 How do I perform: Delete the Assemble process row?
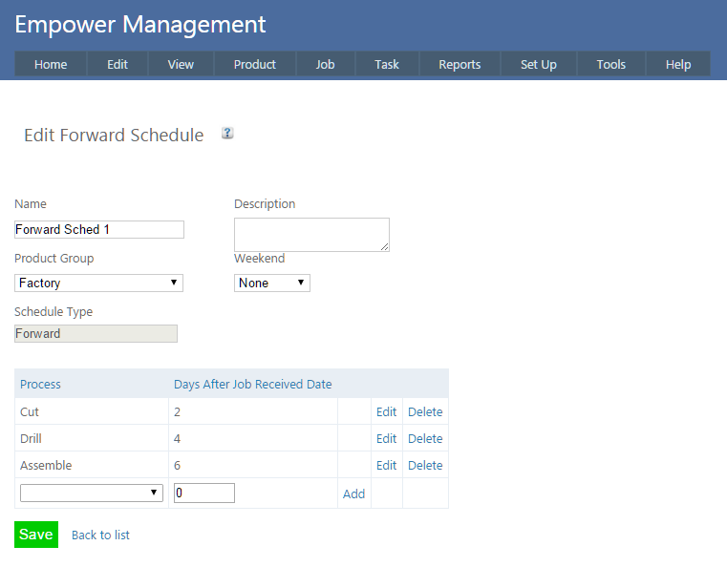(425, 466)
